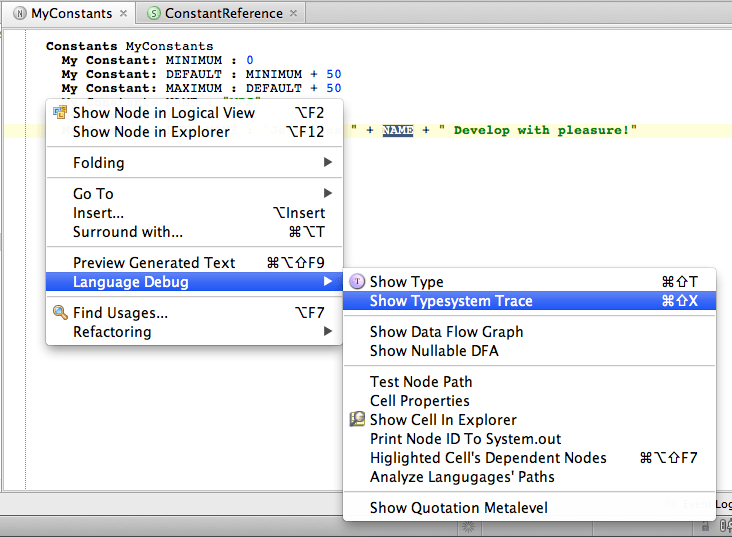The height and width of the screenshot is (537, 732).
Task: Select Show Typesystem Trace
Action: pyautogui.click(x=451, y=301)
